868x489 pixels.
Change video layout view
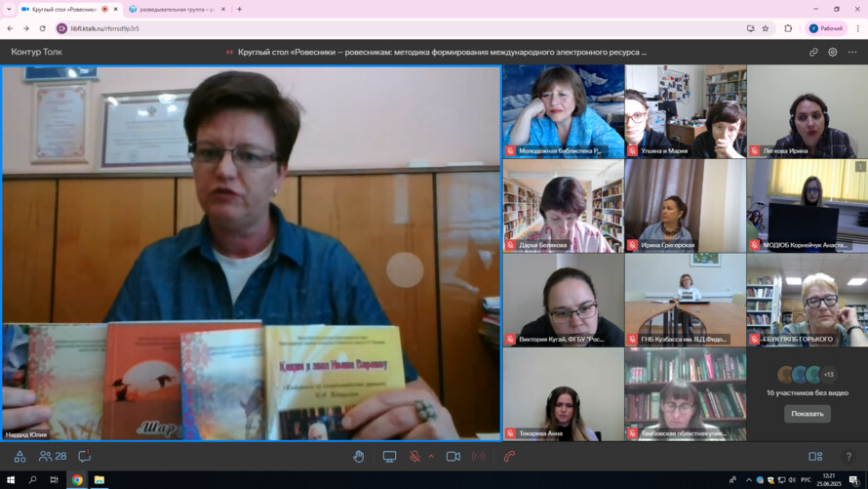(815, 456)
